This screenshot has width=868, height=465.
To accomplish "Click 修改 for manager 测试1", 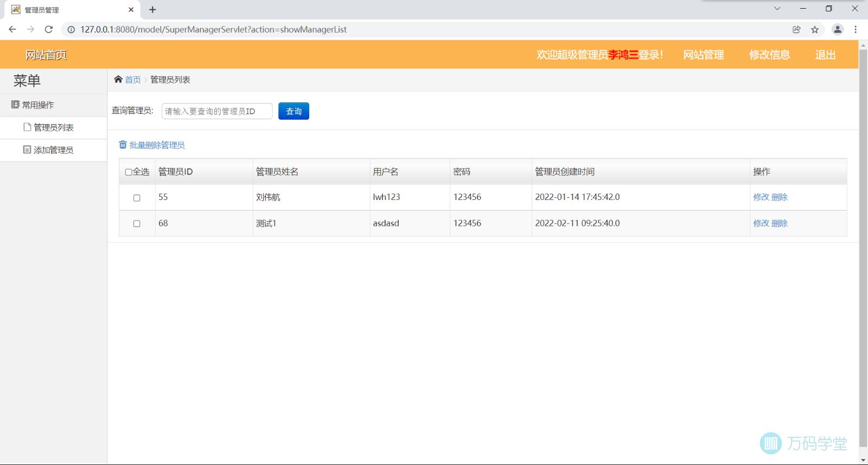I will (x=761, y=223).
